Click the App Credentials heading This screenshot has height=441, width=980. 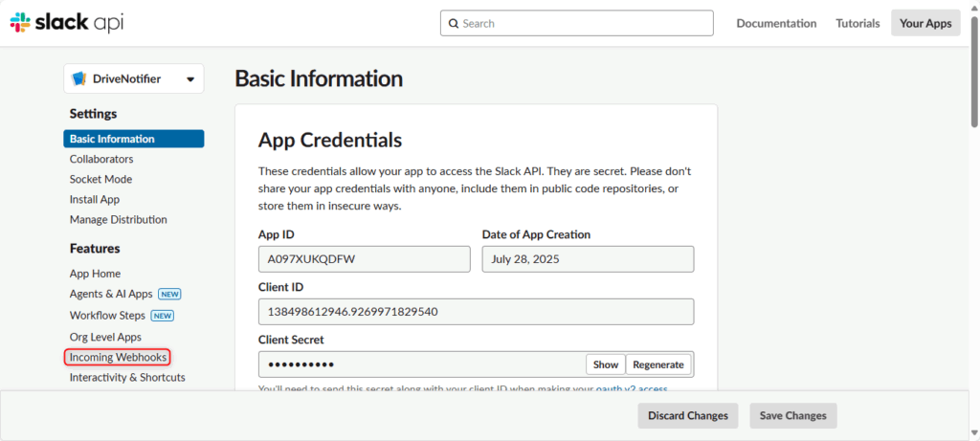[x=330, y=140]
